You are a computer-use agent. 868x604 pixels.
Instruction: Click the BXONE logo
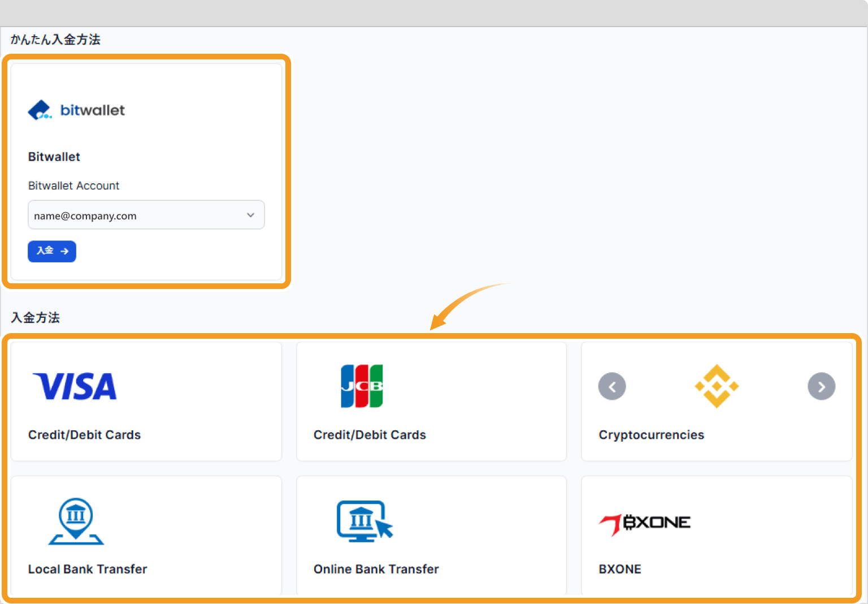(x=645, y=524)
